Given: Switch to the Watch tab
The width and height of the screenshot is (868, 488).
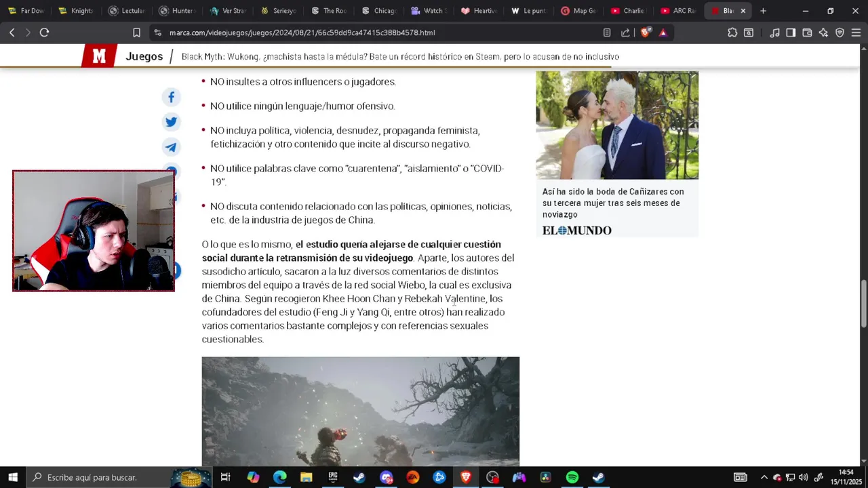Looking at the screenshot, I should (x=430, y=11).
